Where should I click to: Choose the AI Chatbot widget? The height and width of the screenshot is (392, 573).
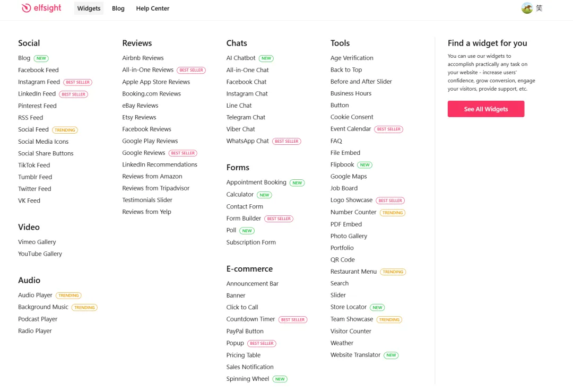click(x=241, y=58)
